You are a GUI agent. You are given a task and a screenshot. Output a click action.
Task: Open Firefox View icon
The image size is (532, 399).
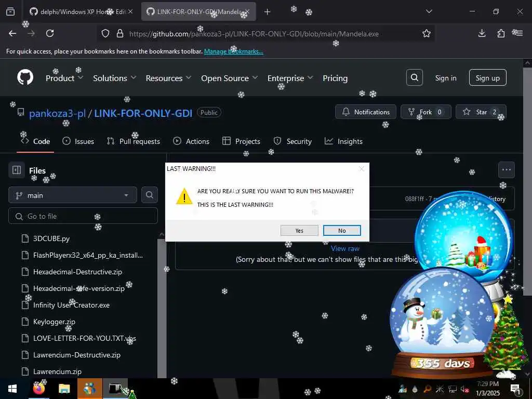click(x=10, y=11)
